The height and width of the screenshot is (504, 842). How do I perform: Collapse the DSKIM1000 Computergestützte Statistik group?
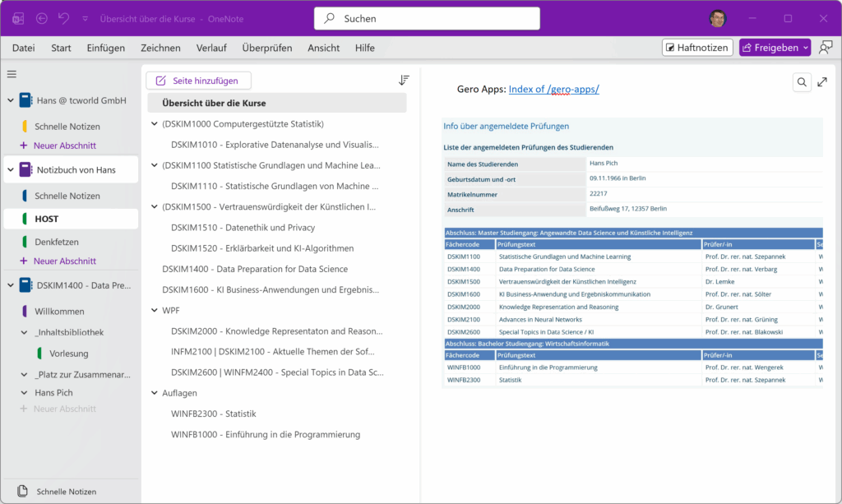pos(153,123)
